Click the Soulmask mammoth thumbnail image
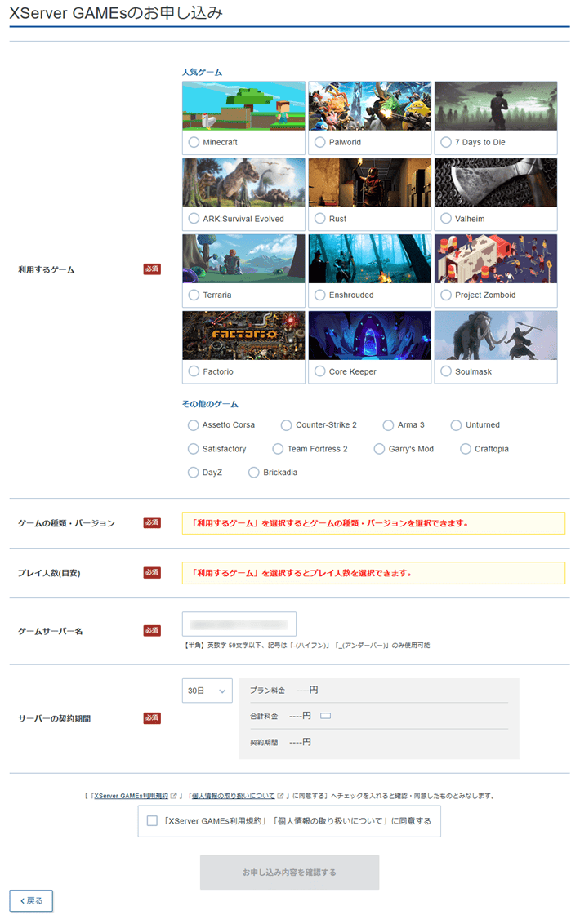Screen dimensions: 580x924 pyautogui.click(x=496, y=335)
